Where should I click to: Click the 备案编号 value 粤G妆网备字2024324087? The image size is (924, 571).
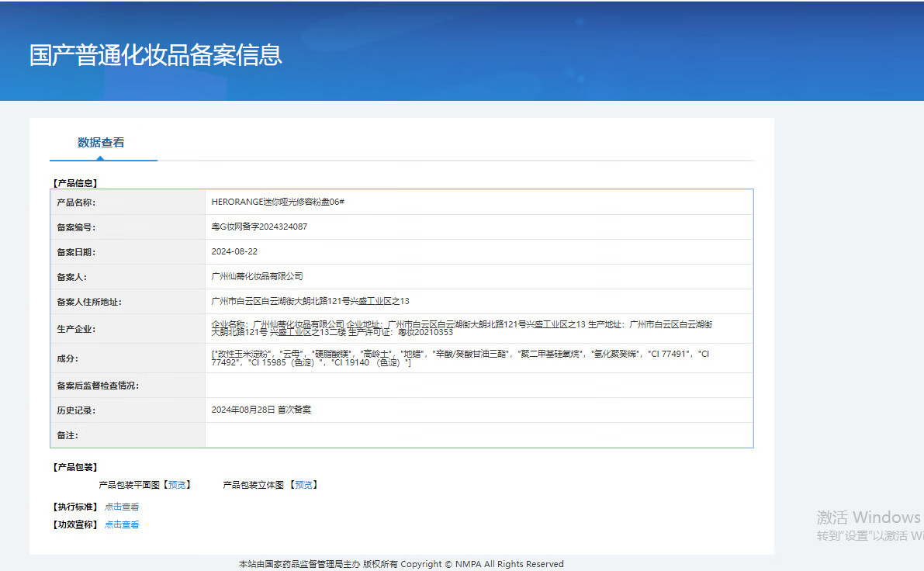pos(259,227)
